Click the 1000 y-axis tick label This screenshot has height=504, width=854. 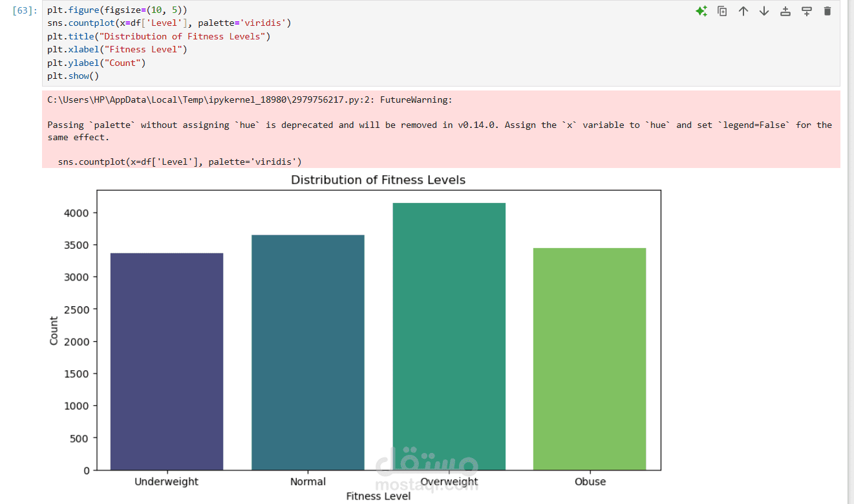pyautogui.click(x=77, y=406)
